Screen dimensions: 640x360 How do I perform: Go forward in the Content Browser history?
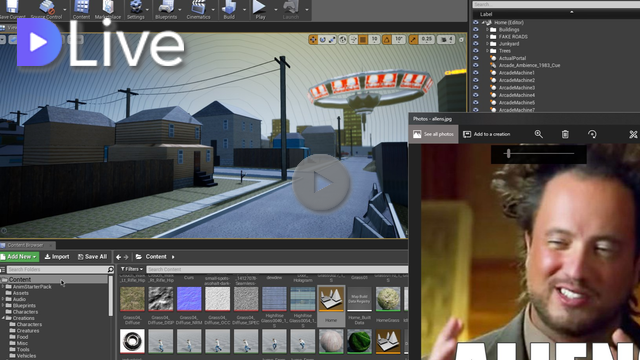tap(126, 257)
